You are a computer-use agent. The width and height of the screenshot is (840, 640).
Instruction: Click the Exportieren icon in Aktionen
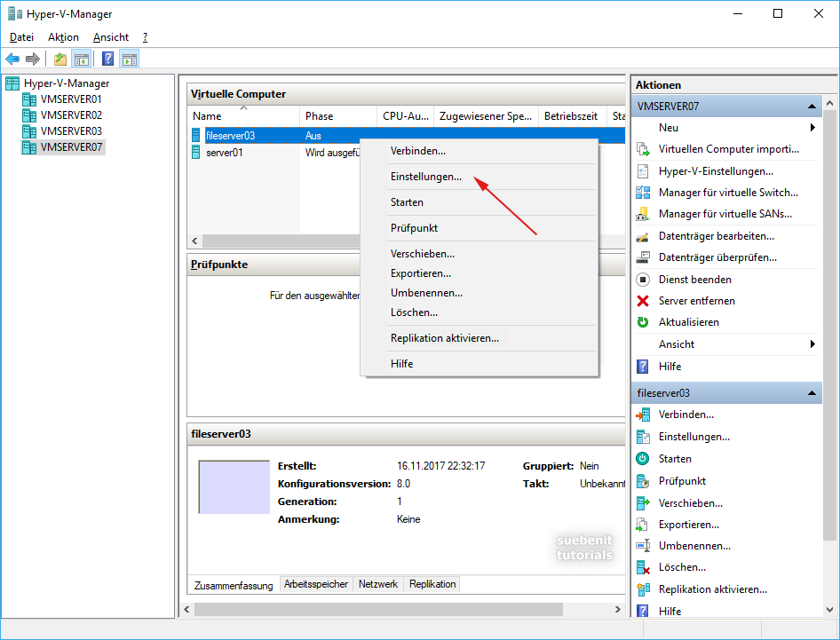click(x=643, y=525)
